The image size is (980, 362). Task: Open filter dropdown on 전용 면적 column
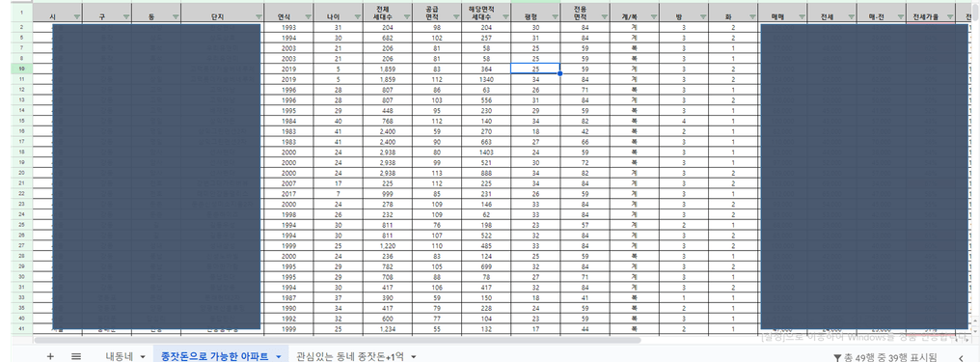tap(604, 16)
